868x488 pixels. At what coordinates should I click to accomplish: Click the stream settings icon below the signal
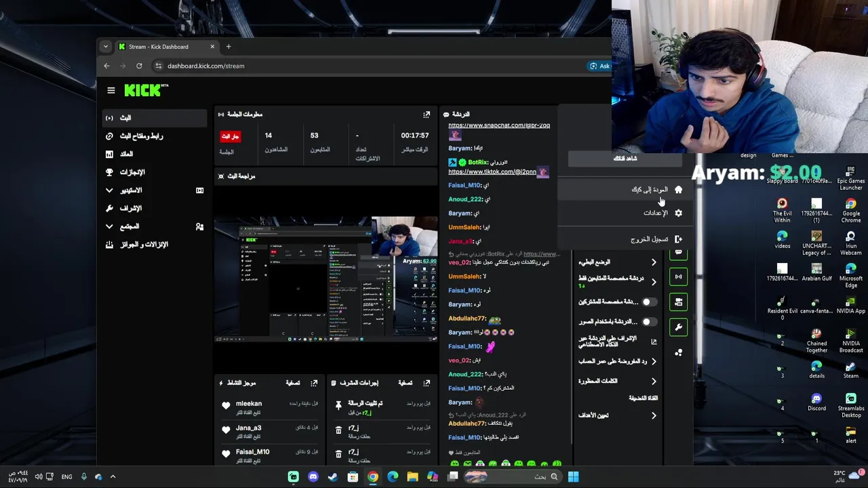point(679,302)
